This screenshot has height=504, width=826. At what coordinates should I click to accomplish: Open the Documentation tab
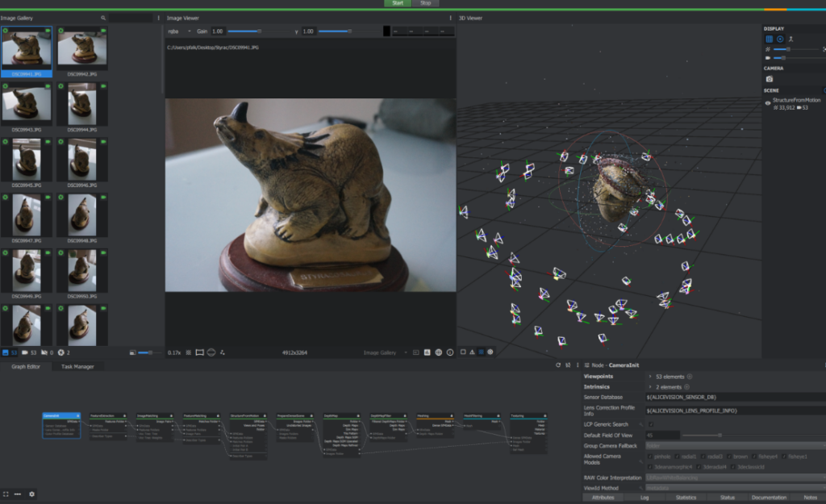pyautogui.click(x=769, y=498)
